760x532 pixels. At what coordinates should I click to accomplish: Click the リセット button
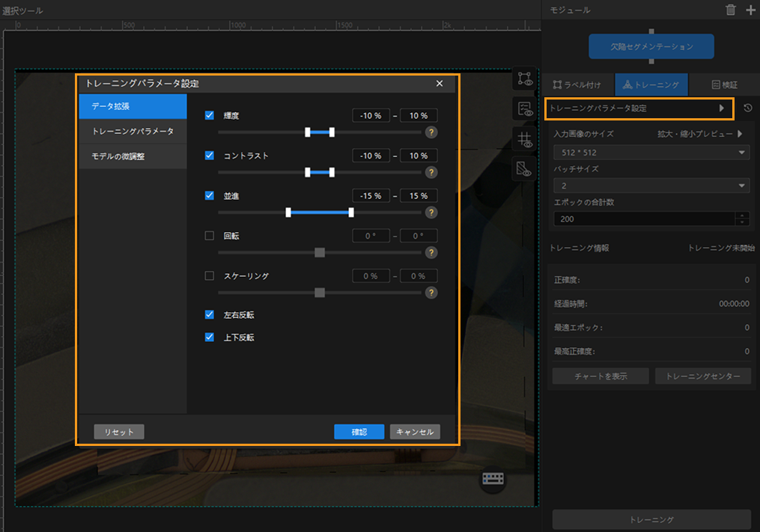(x=119, y=432)
